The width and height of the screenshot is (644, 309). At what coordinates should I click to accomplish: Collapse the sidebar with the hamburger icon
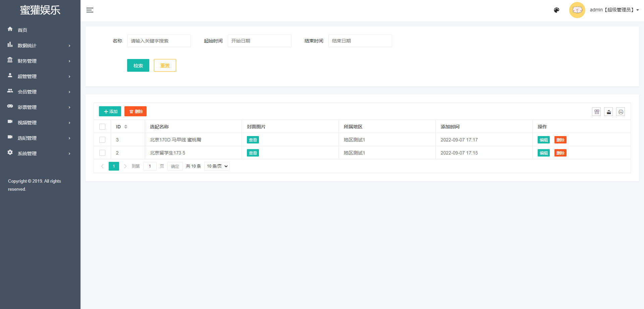click(90, 10)
